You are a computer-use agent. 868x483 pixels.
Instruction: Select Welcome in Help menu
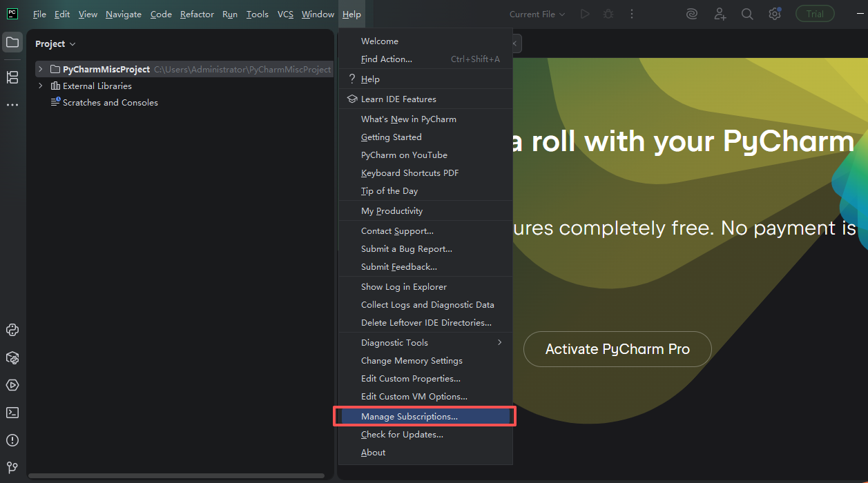[425, 41]
